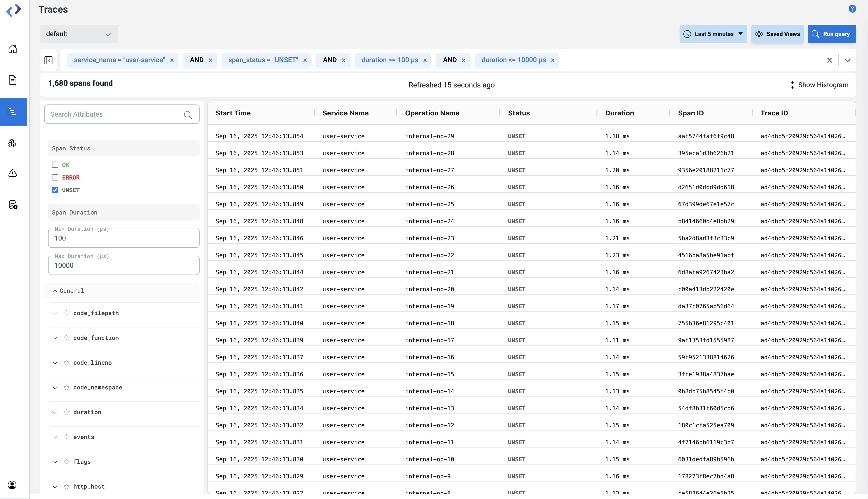Open the default stream dropdown
The image size is (868, 499).
(79, 34)
